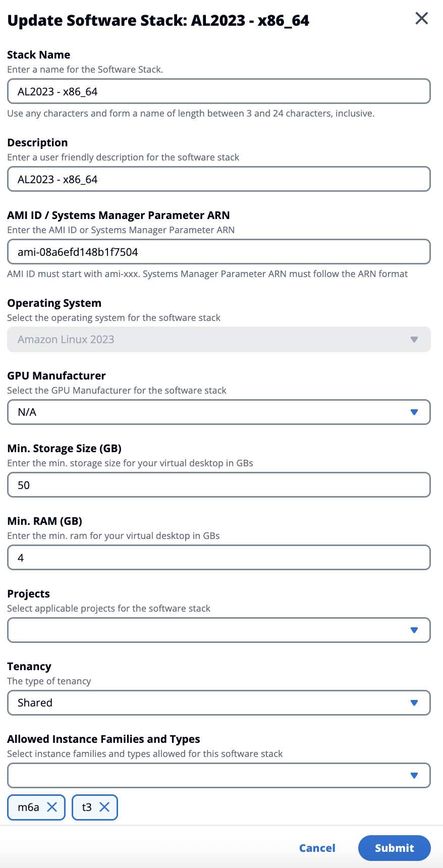This screenshot has width=443, height=868.
Task: Click into the Description text field
Action: [x=218, y=179]
